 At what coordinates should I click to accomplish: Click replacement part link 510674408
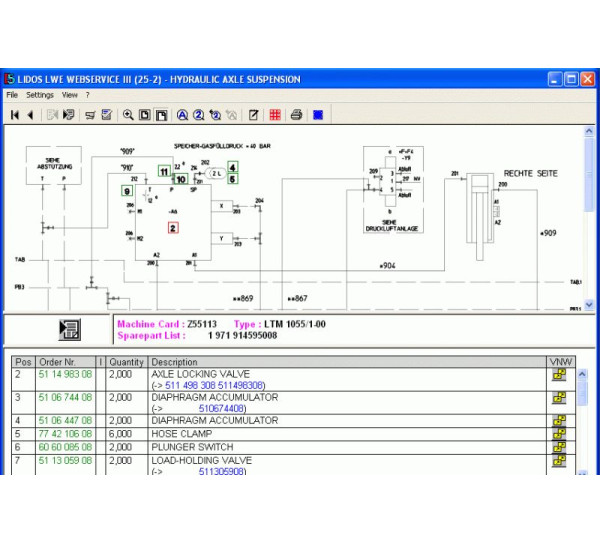223,409
